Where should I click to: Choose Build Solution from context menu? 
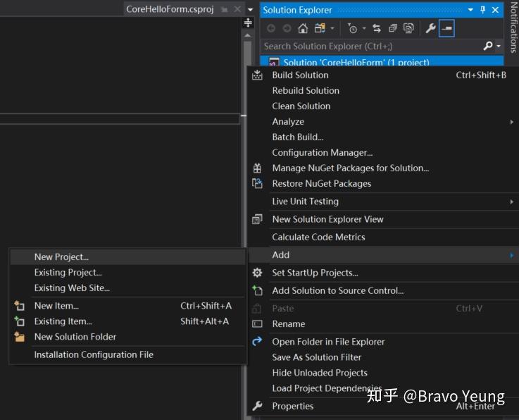(383, 75)
